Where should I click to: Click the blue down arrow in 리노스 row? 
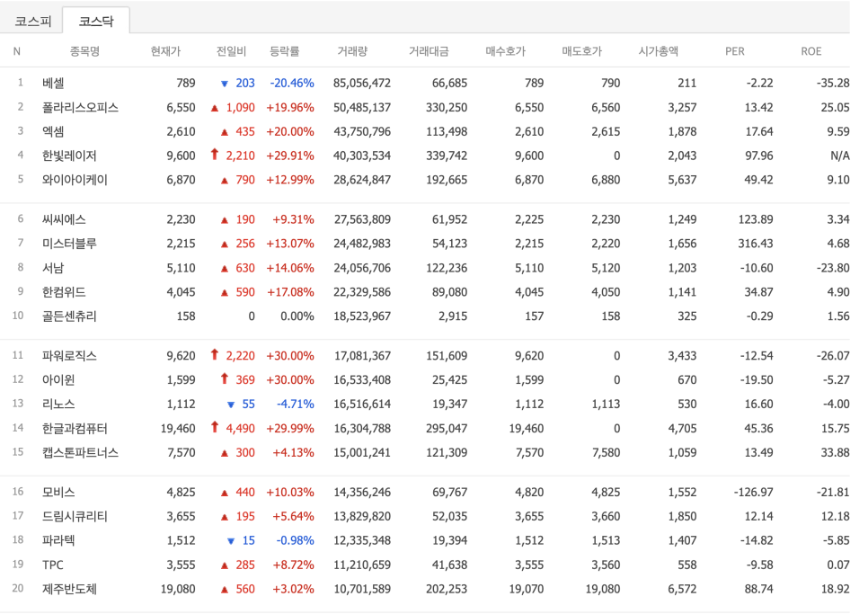click(231, 405)
